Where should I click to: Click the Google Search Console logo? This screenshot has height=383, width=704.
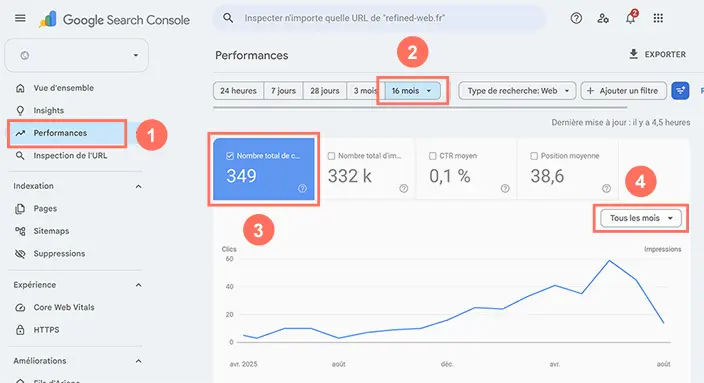click(x=114, y=20)
